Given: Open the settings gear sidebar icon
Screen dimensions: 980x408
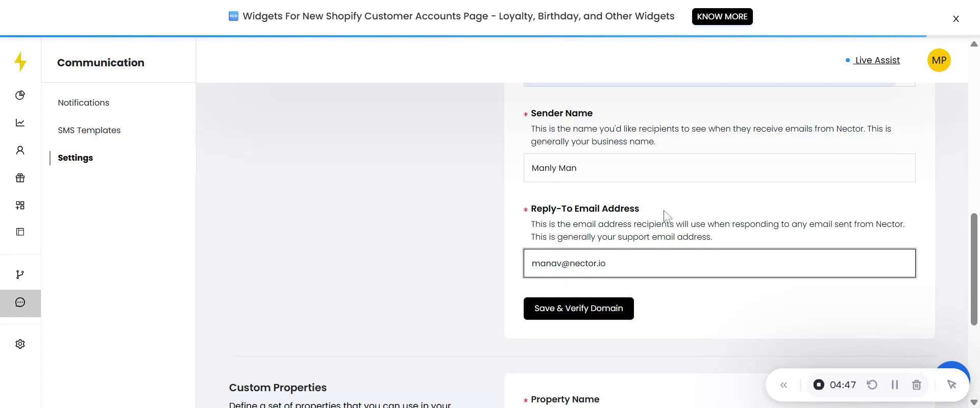Looking at the screenshot, I should [x=20, y=344].
